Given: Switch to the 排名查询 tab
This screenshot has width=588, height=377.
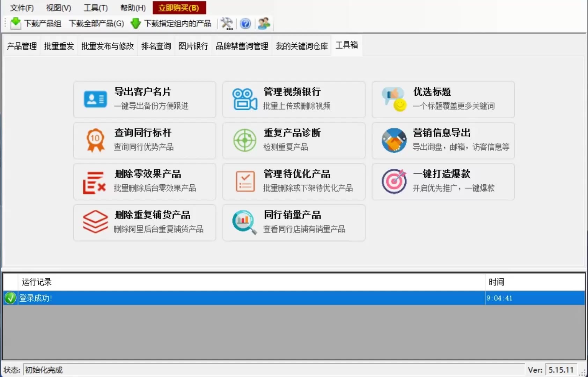Looking at the screenshot, I should [x=156, y=46].
